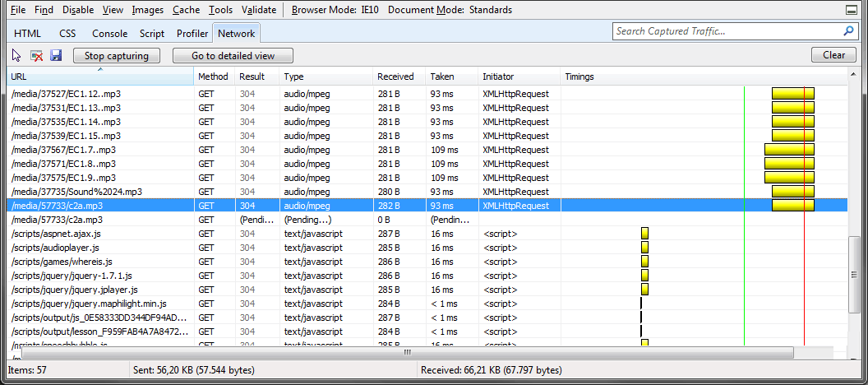
Task: Select the pending /media/57733/c2a.mp3 request
Action: [427, 220]
